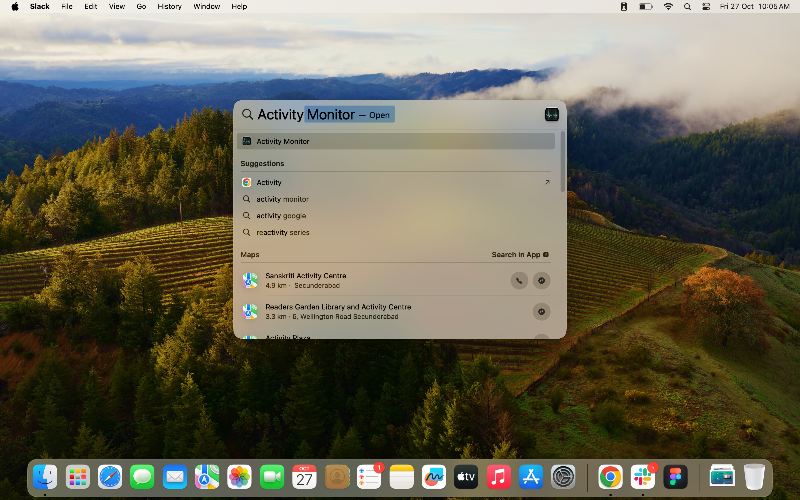Select Sanskriti Activity Centre map result

(x=395, y=280)
